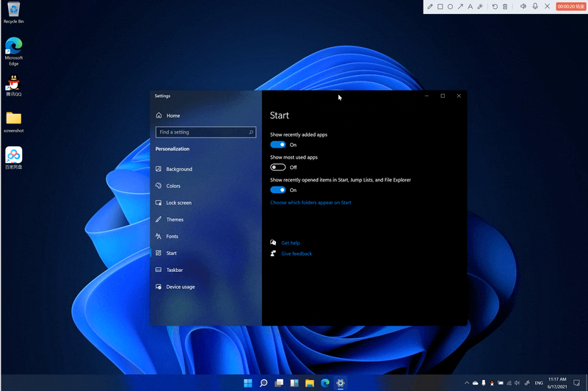Select the rectangle shape tool
Image resolution: width=588 pixels, height=391 pixels.
440,7
